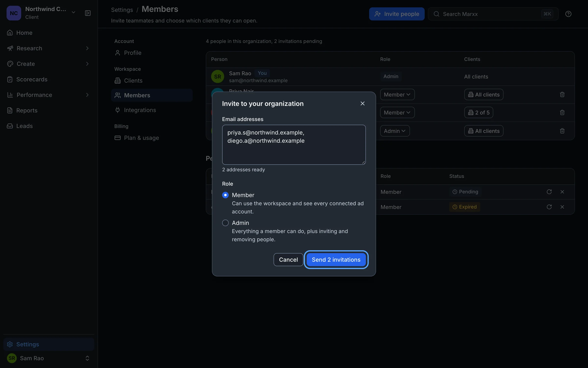Open Reports in the sidebar
The image size is (588, 368).
coord(49,110)
